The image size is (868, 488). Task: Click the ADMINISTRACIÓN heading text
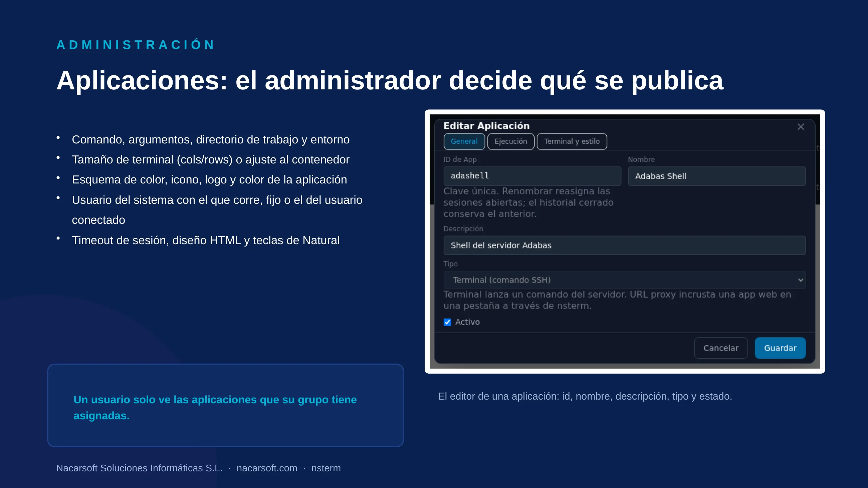[x=136, y=45]
